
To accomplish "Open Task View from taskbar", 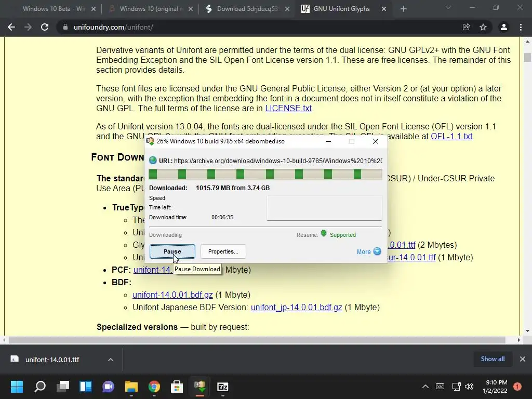I will 63,387.
